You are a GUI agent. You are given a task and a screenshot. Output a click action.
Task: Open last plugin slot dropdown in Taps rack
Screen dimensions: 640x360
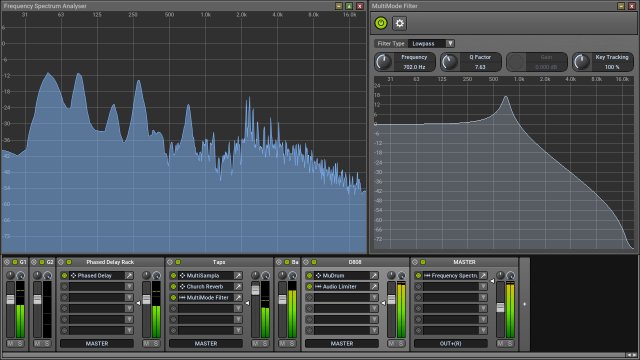[238, 331]
